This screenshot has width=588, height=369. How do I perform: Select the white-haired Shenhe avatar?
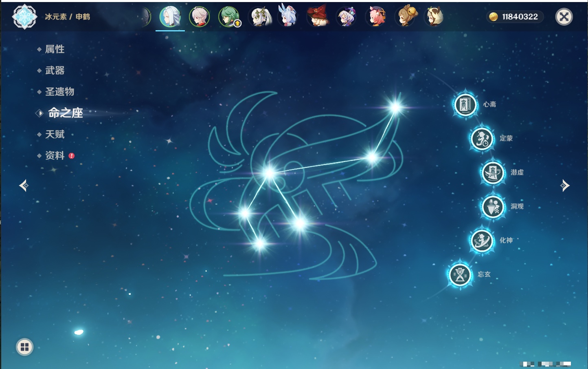(x=170, y=17)
